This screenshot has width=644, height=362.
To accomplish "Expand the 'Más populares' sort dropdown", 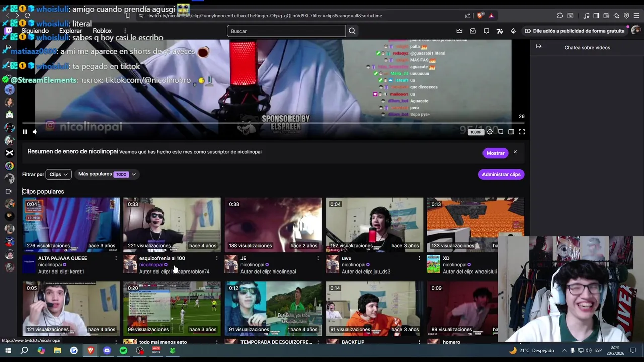I will (107, 174).
